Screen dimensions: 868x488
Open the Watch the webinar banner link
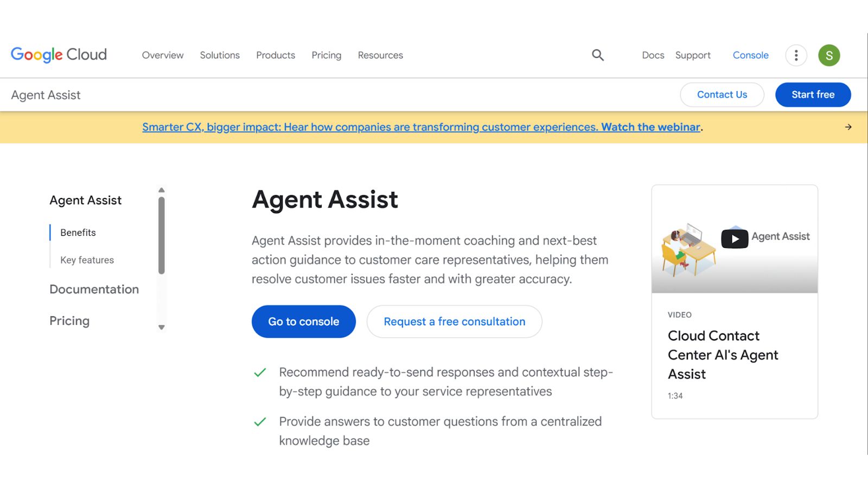pos(650,127)
